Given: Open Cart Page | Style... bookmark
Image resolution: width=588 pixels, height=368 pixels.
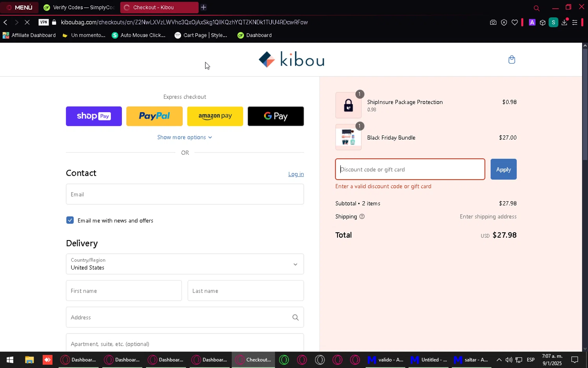Looking at the screenshot, I should point(201,35).
